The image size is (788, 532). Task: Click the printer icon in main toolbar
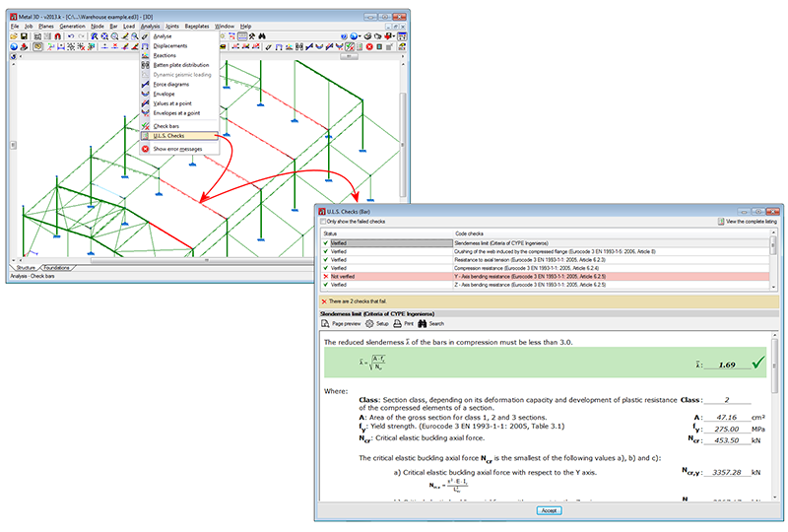click(x=367, y=36)
